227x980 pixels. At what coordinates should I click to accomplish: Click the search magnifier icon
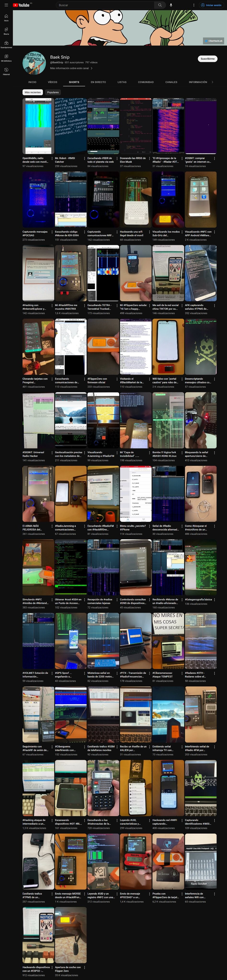160,5
